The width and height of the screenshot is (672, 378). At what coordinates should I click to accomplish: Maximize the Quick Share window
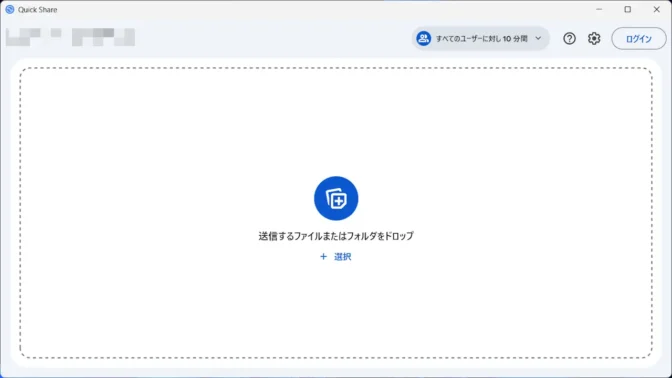pos(627,9)
